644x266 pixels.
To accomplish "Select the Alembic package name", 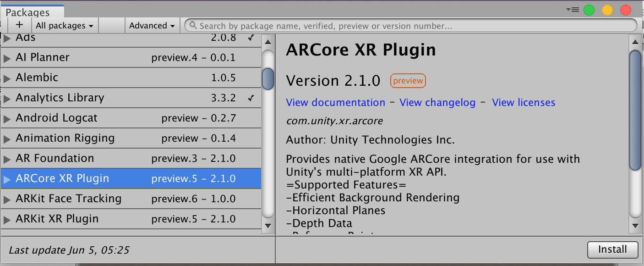I will coord(37,78).
